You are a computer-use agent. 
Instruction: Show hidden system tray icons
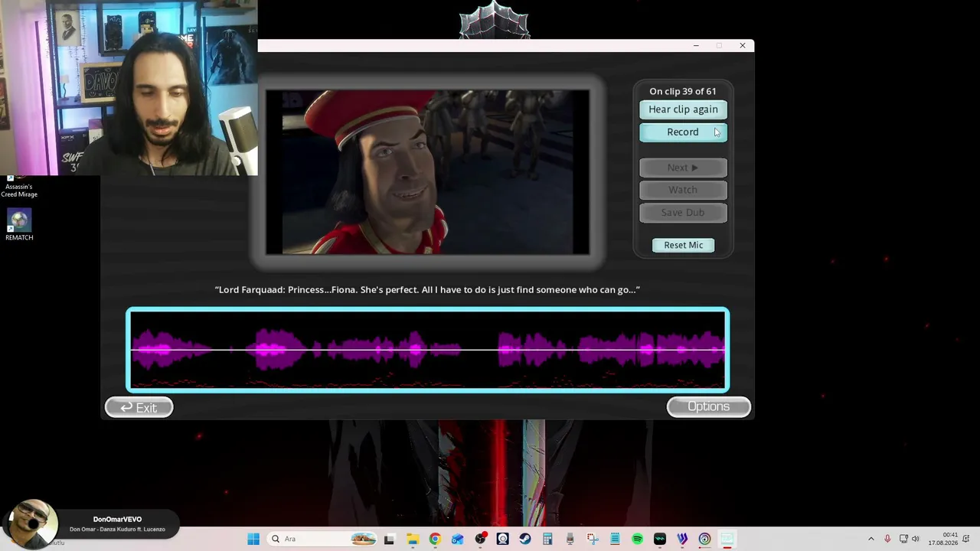click(871, 539)
